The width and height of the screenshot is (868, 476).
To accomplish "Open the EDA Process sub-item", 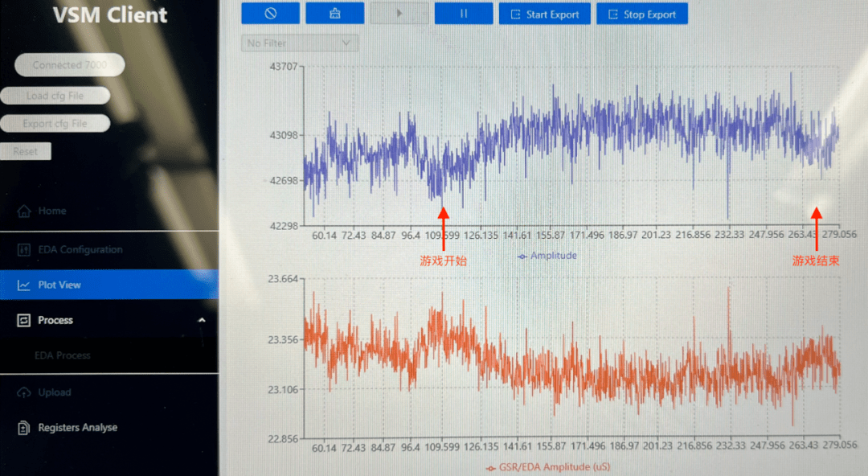I will [62, 355].
